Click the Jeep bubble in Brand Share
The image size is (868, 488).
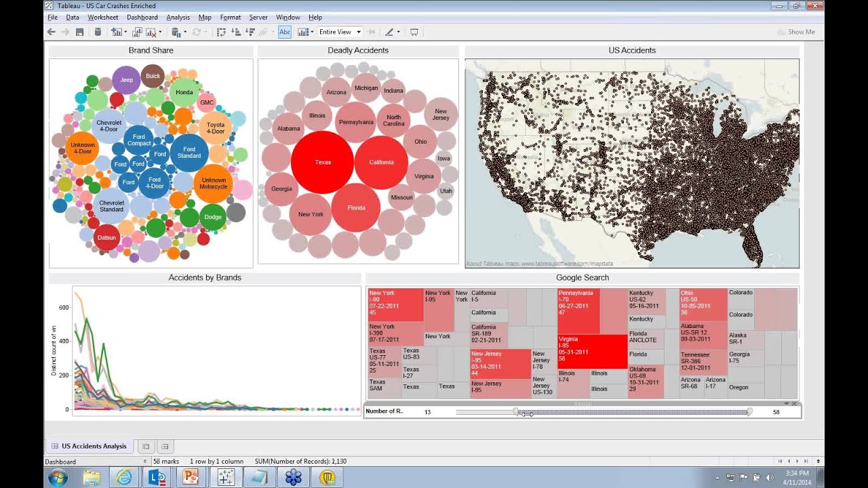(x=126, y=80)
